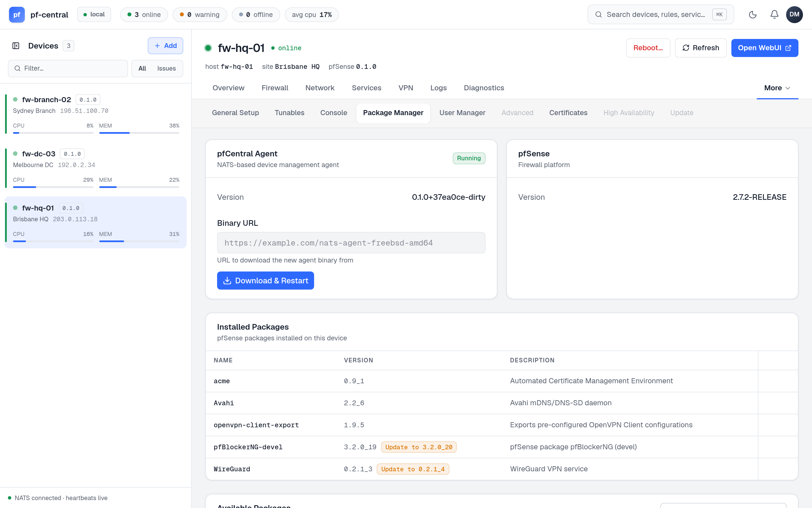Go to the Services tab
812x508 pixels.
point(367,88)
